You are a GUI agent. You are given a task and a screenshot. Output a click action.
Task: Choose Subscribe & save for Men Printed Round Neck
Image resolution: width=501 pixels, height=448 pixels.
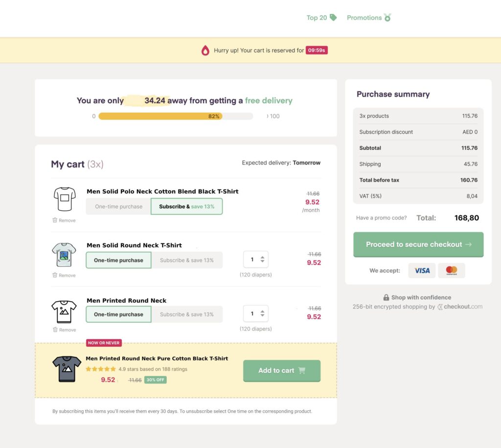(x=186, y=314)
